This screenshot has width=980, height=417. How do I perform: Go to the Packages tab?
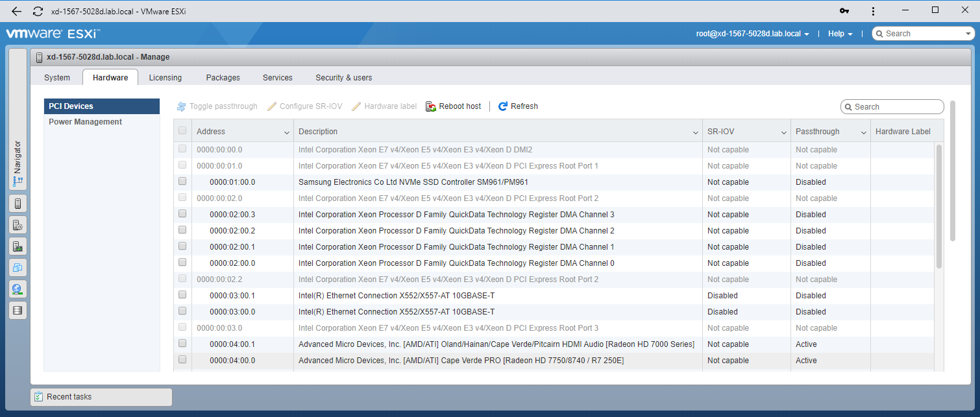point(223,78)
